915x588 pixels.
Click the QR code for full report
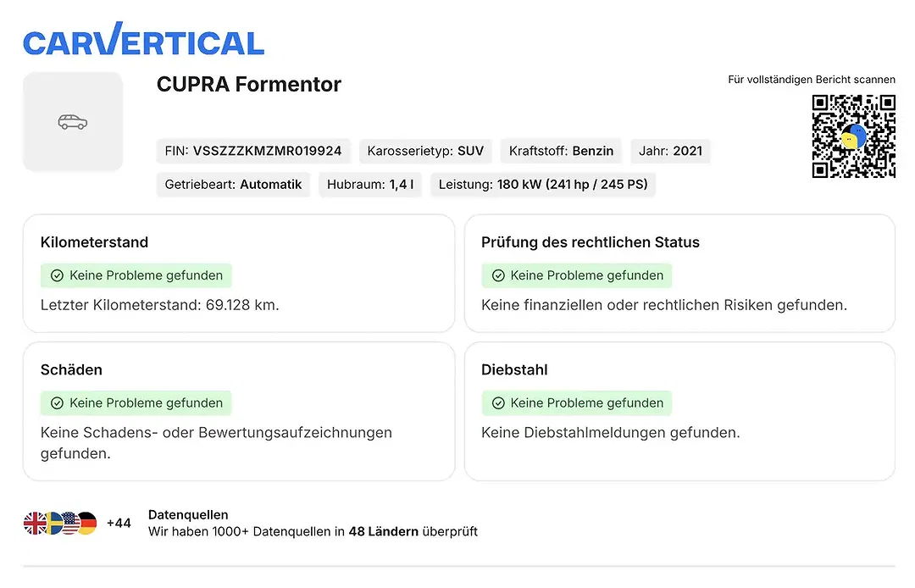tap(853, 136)
